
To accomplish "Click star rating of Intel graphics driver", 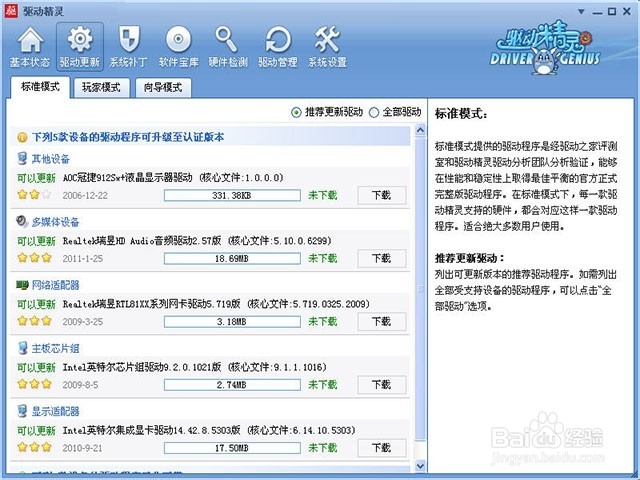I will 35,447.
